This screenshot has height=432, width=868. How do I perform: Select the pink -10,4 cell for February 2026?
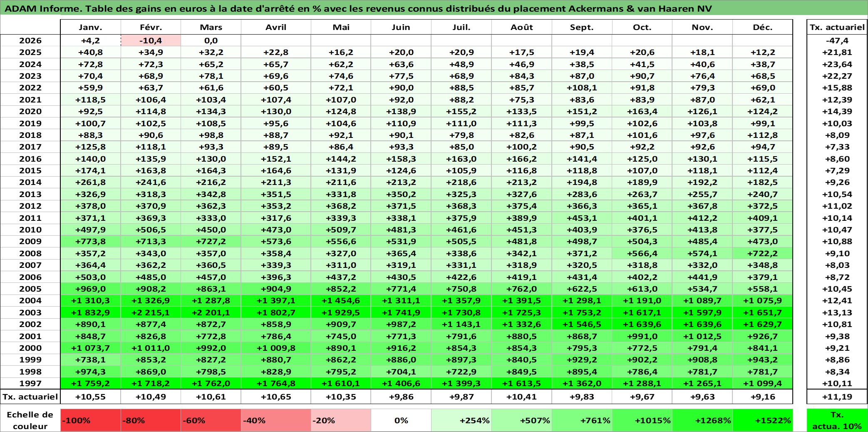151,40
